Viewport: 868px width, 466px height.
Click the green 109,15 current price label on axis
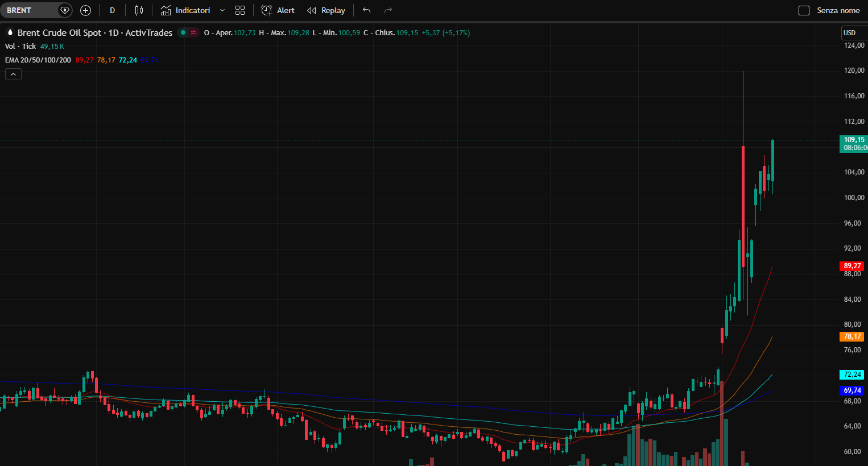(854, 144)
